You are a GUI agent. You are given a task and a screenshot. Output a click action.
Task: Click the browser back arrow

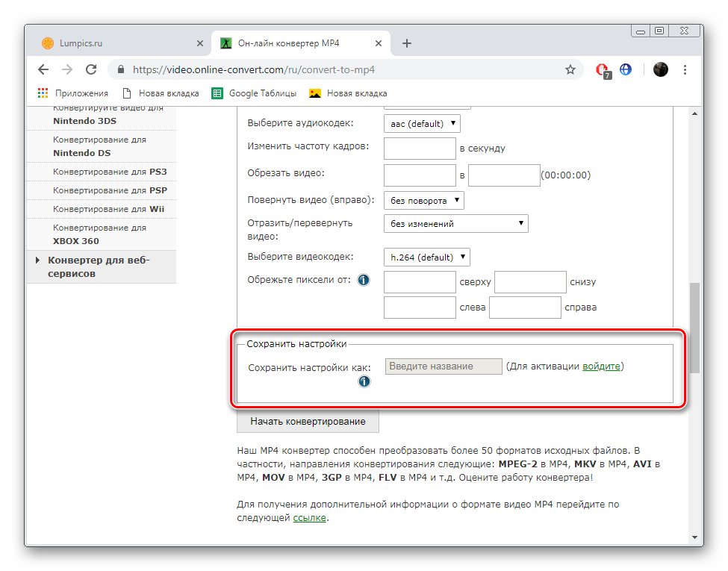43,69
